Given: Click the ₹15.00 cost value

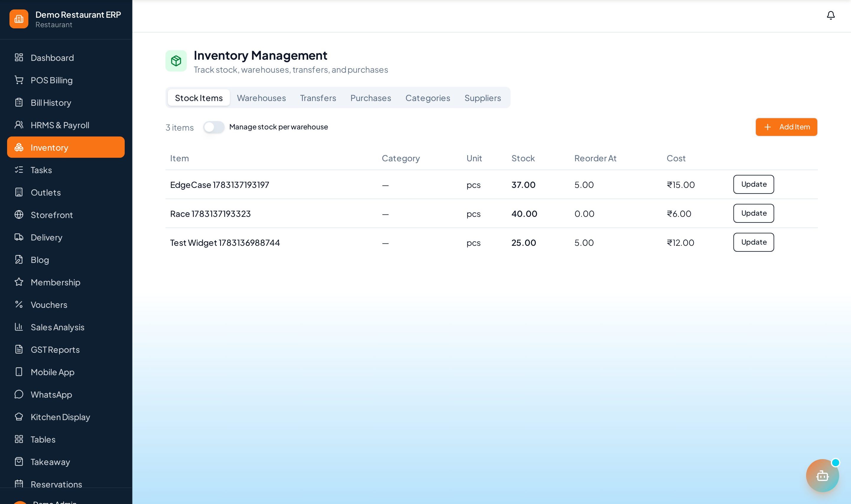Looking at the screenshot, I should point(681,185).
